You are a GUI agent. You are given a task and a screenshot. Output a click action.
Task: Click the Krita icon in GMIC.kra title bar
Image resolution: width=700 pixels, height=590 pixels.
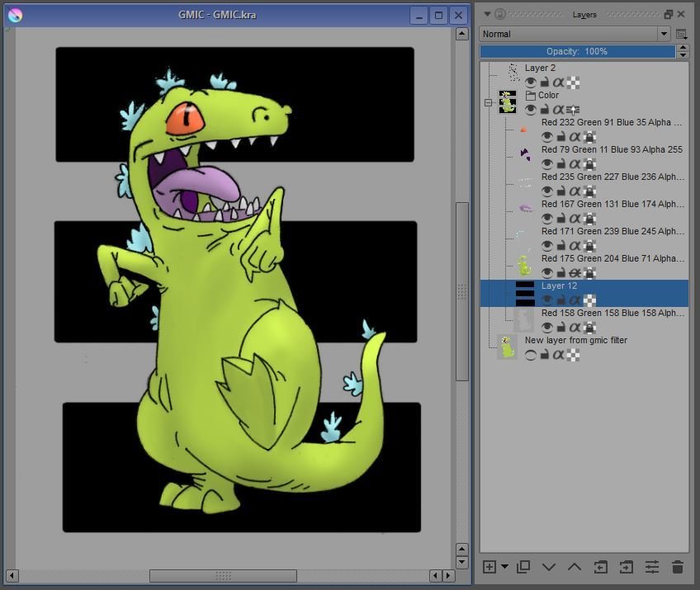(x=15, y=15)
